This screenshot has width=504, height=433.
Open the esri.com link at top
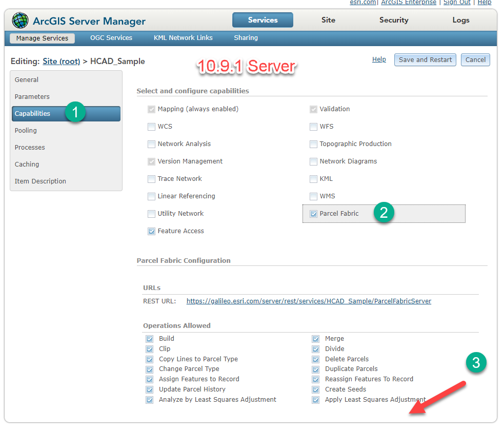click(363, 2)
